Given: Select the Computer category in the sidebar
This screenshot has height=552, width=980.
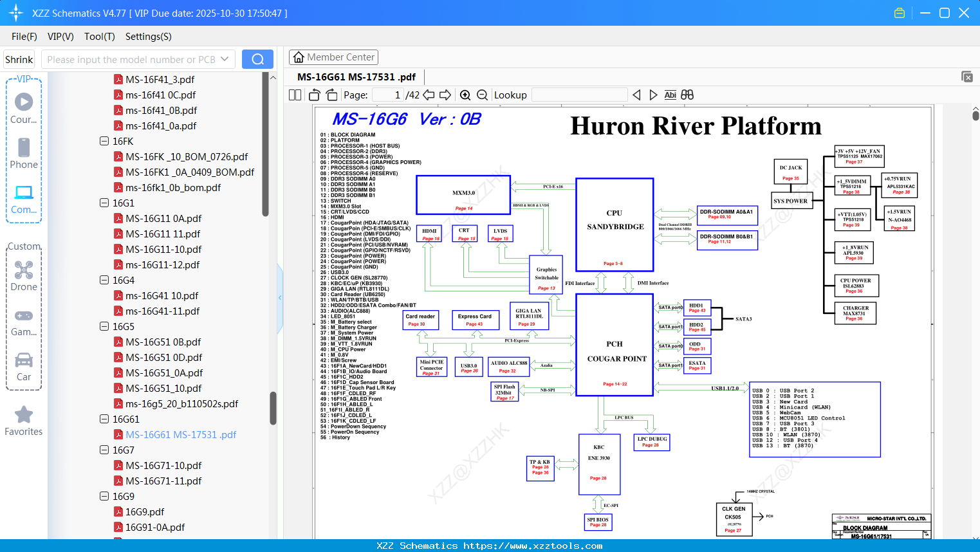Looking at the screenshot, I should [x=24, y=199].
